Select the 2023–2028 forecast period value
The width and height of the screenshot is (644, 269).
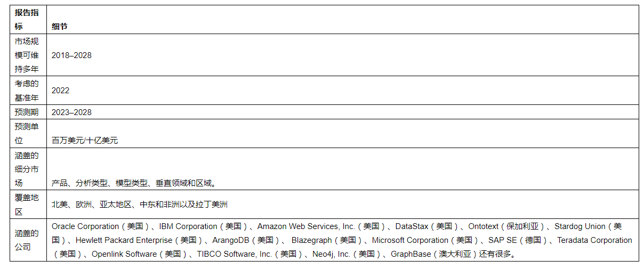click(x=71, y=112)
